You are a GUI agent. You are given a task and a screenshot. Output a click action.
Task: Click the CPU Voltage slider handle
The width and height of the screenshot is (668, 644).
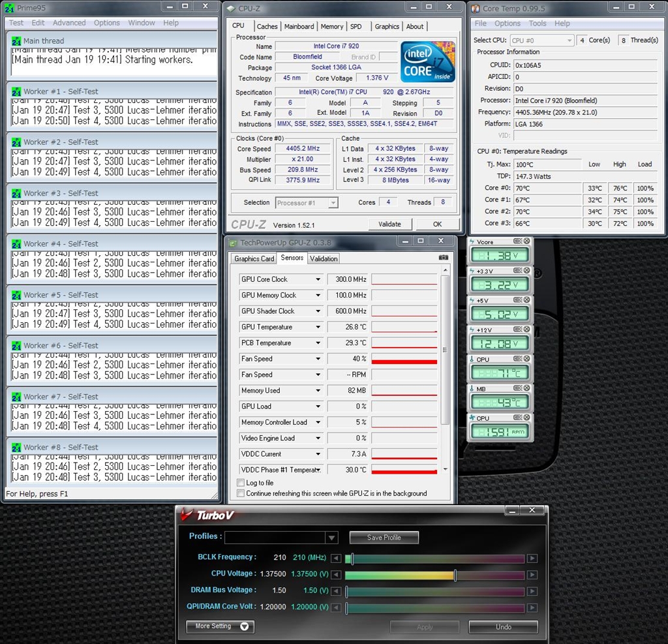point(455,575)
